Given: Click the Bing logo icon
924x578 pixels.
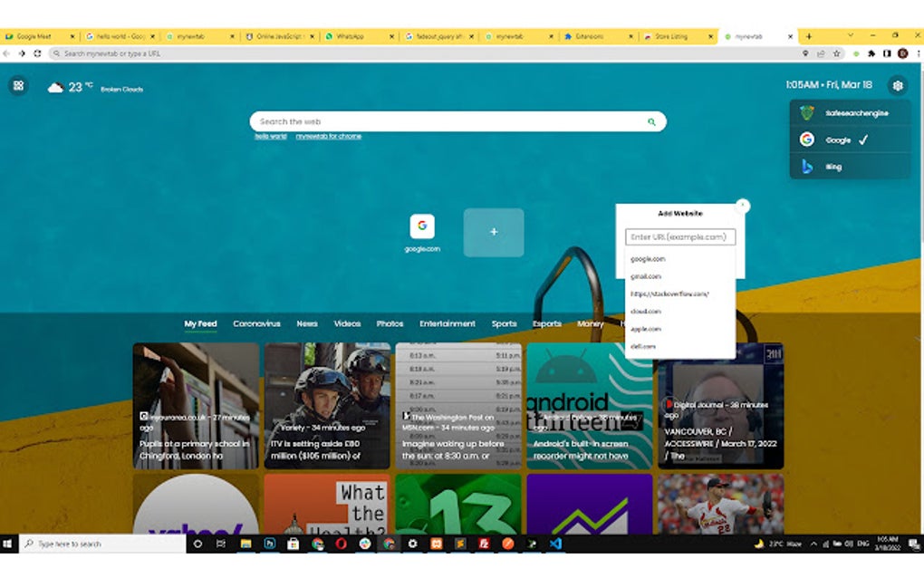Looking at the screenshot, I should [x=809, y=166].
